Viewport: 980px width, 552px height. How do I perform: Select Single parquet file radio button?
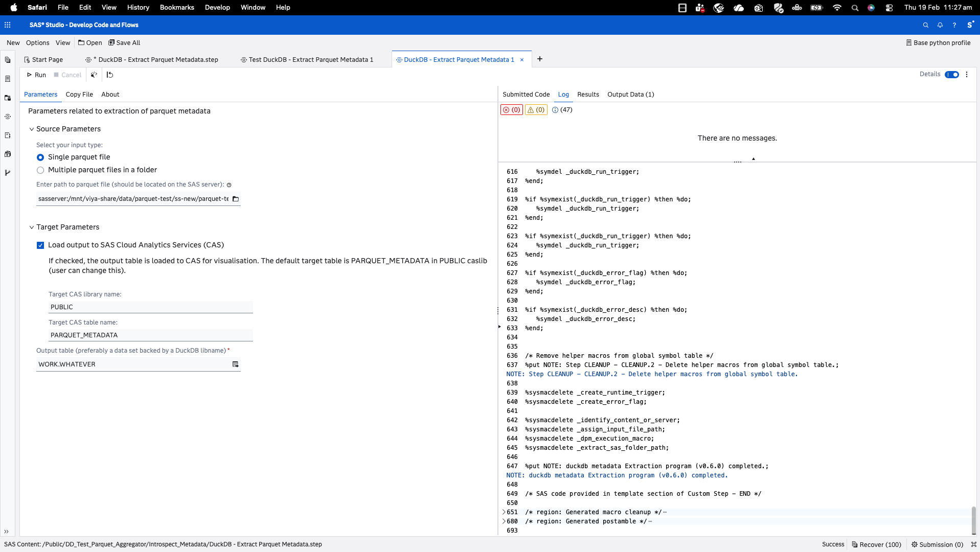[x=40, y=157]
